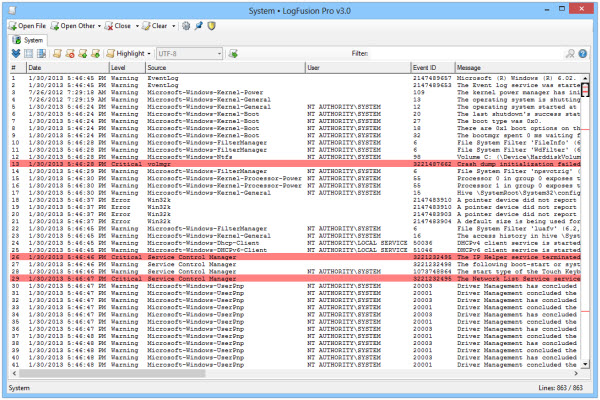Expand the Close dropdown arrow

tap(137, 26)
